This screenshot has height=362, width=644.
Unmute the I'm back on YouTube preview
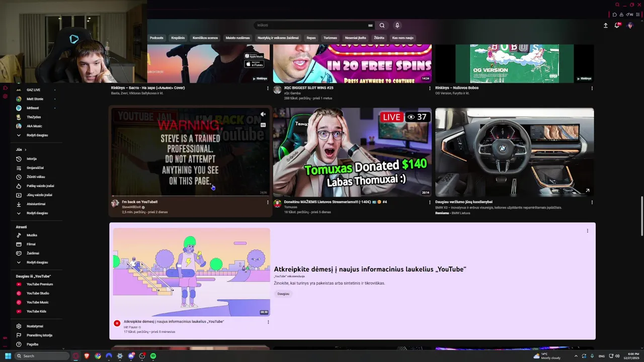263,114
